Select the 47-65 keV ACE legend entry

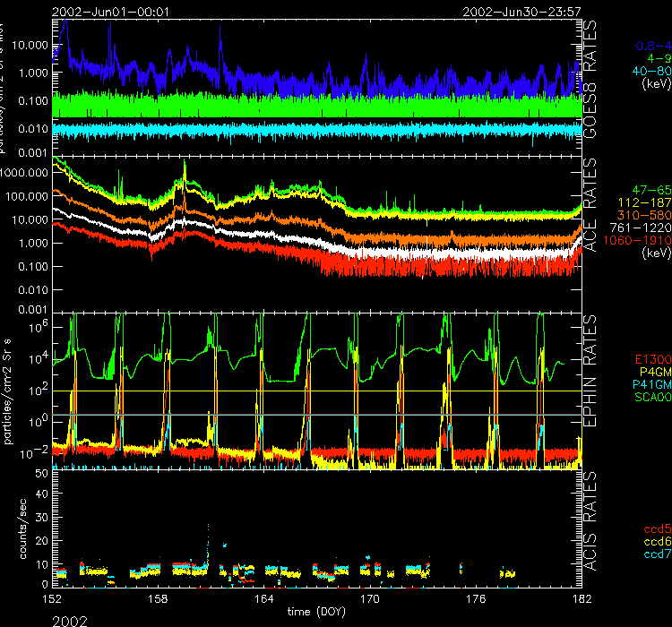651,192
